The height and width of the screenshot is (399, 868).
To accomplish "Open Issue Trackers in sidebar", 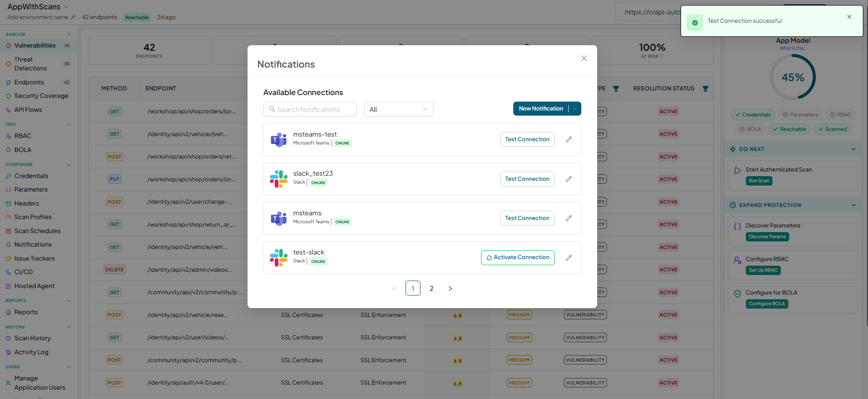I will 34,259.
